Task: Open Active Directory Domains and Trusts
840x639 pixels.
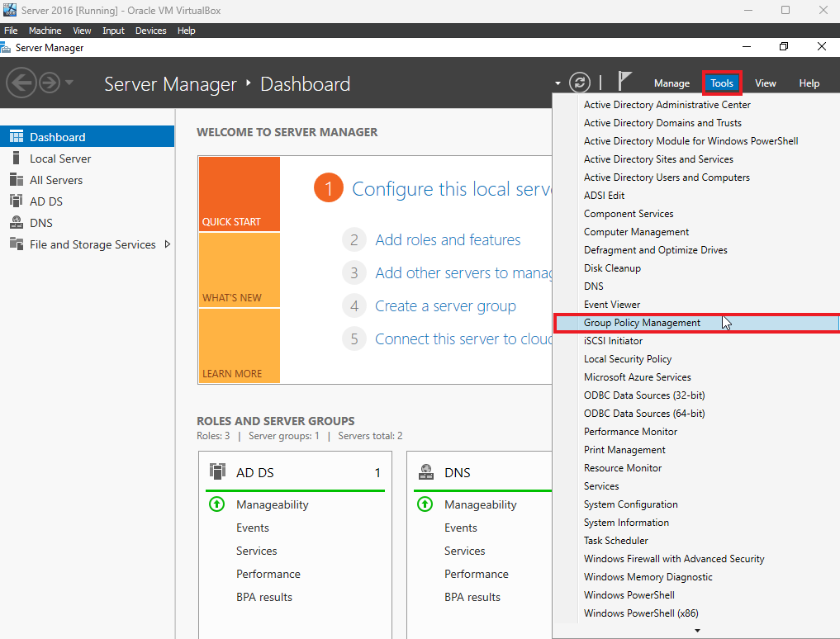Action: (662, 123)
